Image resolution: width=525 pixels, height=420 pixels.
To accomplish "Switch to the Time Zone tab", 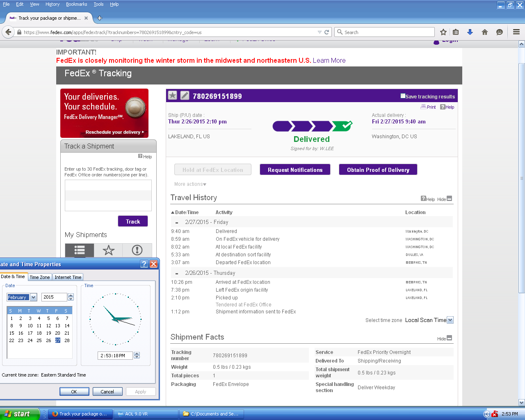I will (40, 277).
